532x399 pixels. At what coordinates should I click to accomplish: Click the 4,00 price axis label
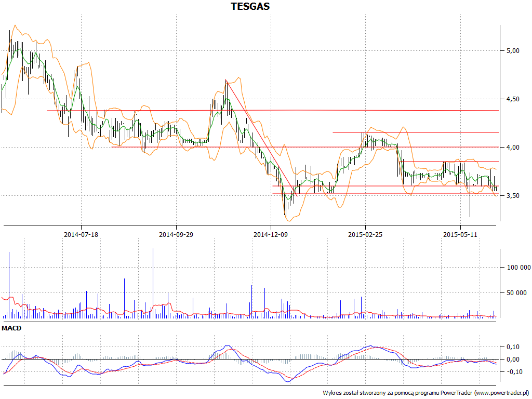(513, 147)
